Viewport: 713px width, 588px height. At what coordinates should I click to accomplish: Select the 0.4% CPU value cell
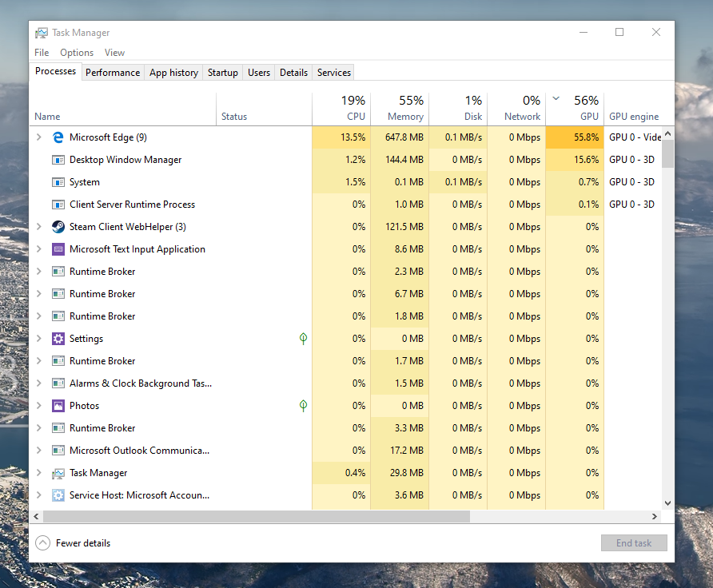(341, 473)
